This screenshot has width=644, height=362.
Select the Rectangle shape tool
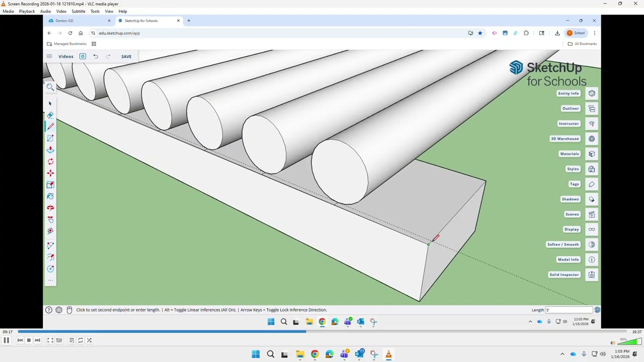[x=50, y=138]
